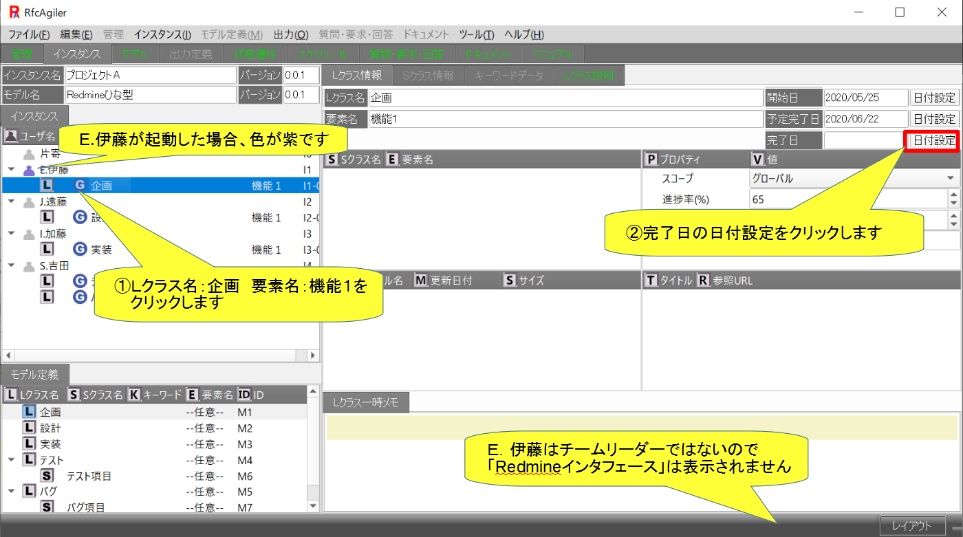Image resolution: width=963 pixels, height=537 pixels.
Task: Click the gray 片寄 user icon
Action: (29, 154)
